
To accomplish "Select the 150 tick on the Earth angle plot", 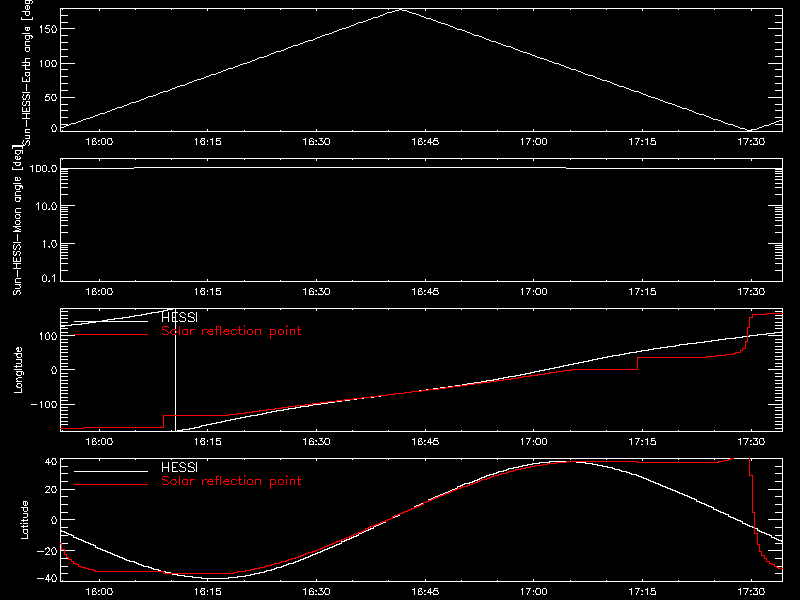I will (47, 29).
